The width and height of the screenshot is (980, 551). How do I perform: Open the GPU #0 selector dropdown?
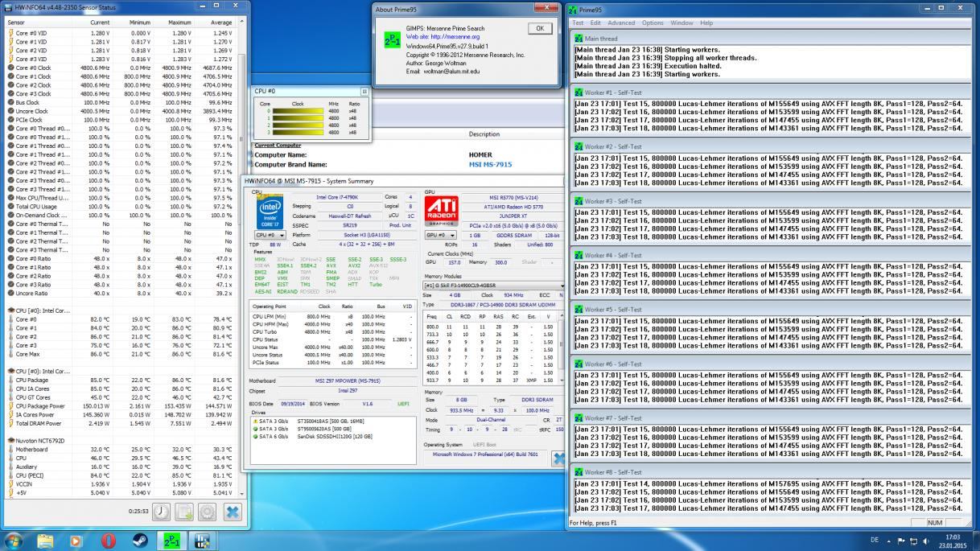click(x=441, y=235)
